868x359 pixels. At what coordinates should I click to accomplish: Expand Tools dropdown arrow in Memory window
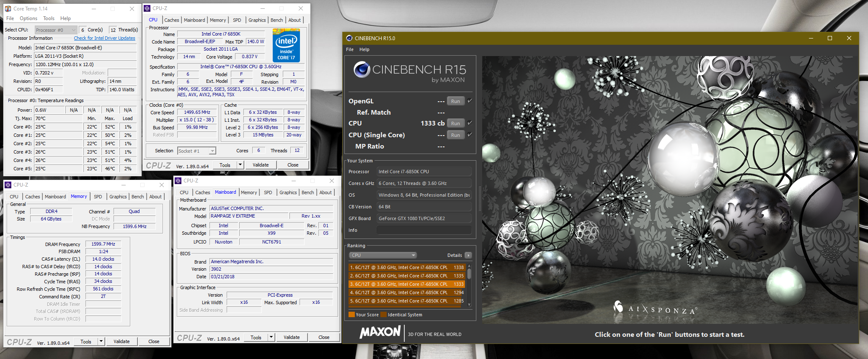tap(101, 341)
